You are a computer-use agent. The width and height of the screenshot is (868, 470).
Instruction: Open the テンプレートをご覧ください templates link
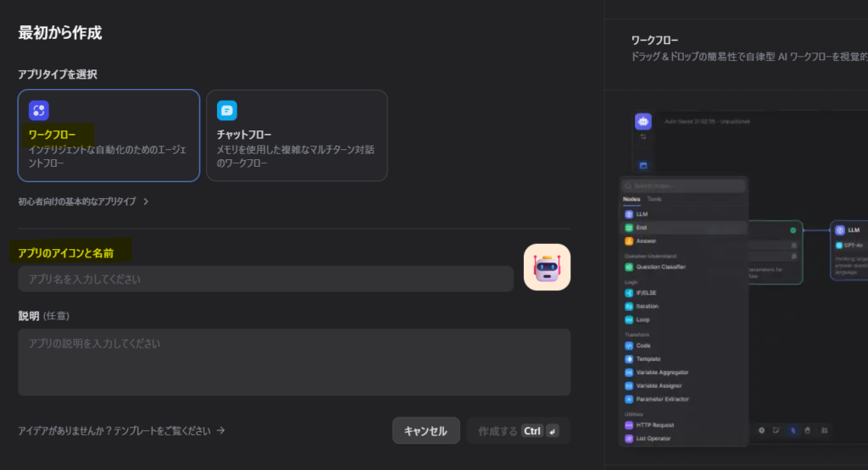pos(121,430)
